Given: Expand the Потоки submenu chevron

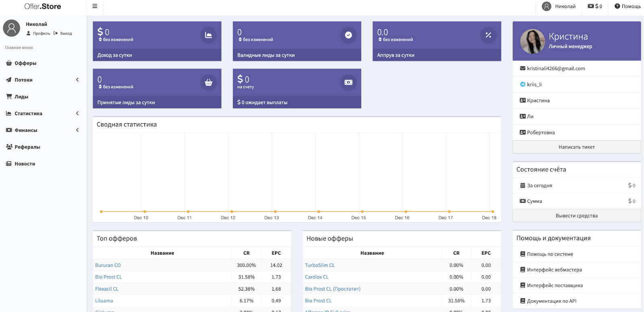Looking at the screenshot, I should point(77,80).
